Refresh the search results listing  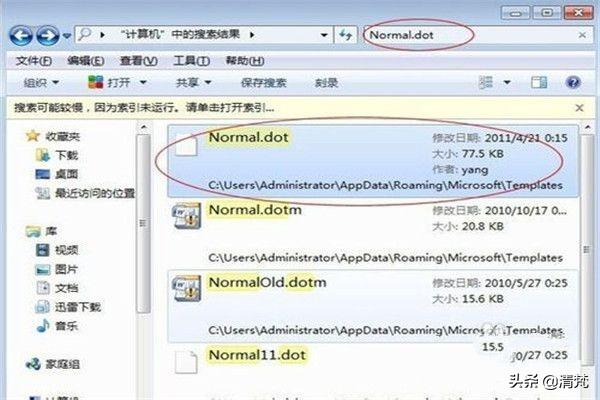(346, 35)
